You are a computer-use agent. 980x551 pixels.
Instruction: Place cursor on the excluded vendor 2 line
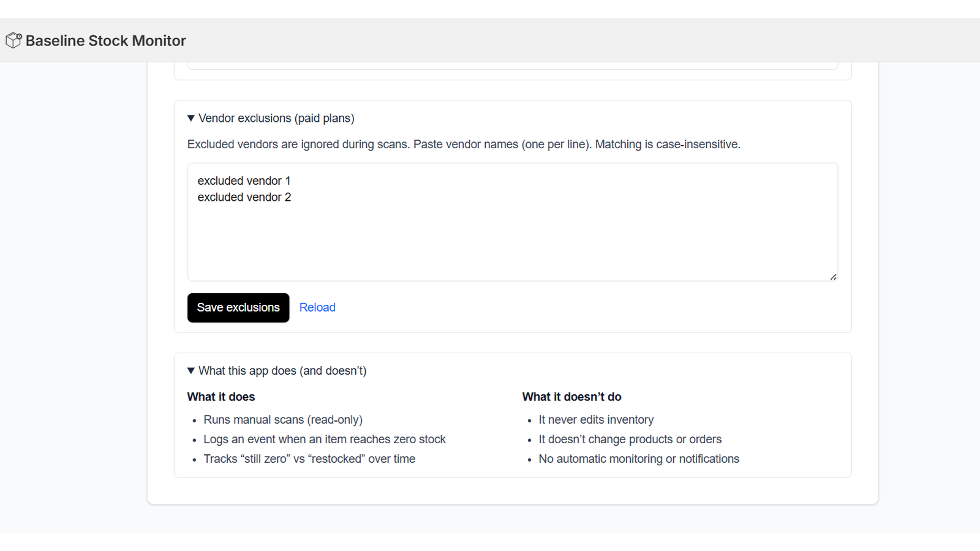(244, 197)
